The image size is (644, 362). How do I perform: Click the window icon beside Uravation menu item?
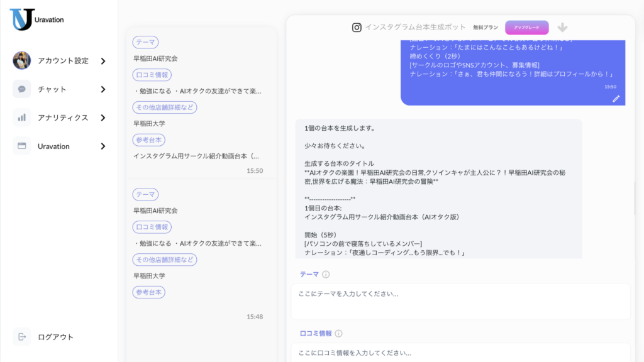(22, 146)
